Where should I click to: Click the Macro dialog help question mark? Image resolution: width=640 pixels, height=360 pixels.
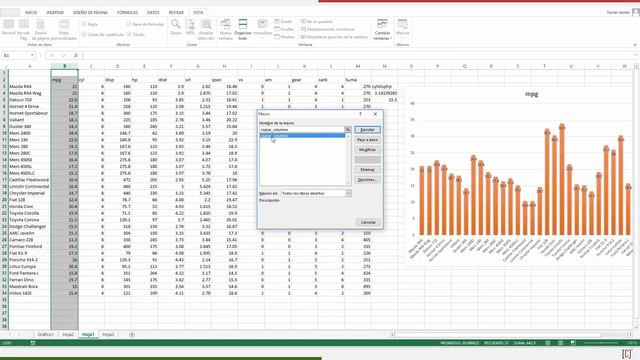[x=360, y=114]
